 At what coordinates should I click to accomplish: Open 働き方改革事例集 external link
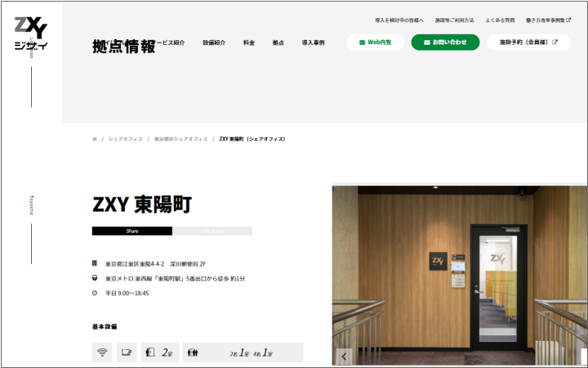point(548,20)
